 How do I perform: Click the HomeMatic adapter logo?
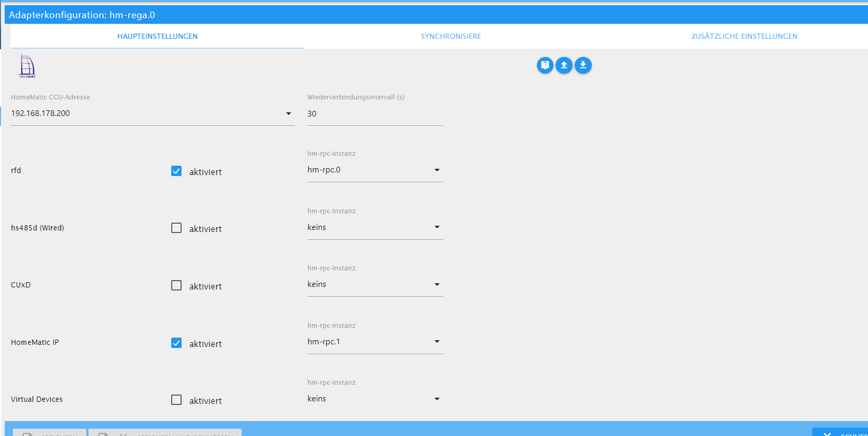coord(27,66)
